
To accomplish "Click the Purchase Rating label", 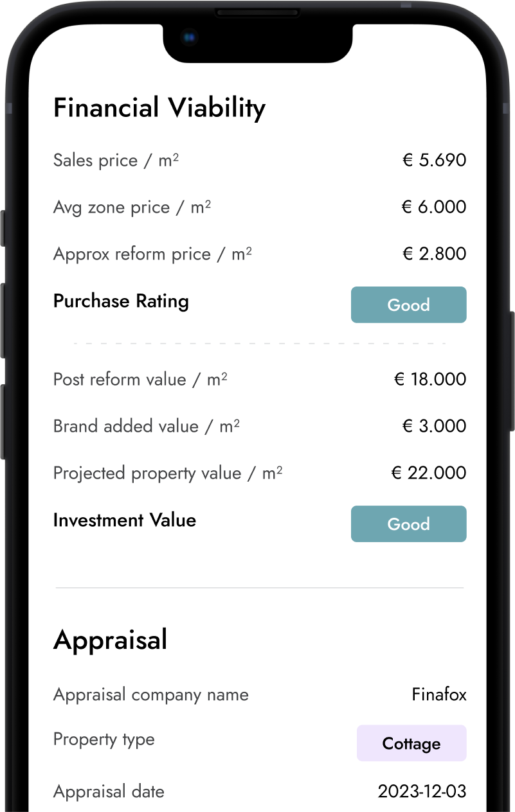I will tap(121, 301).
